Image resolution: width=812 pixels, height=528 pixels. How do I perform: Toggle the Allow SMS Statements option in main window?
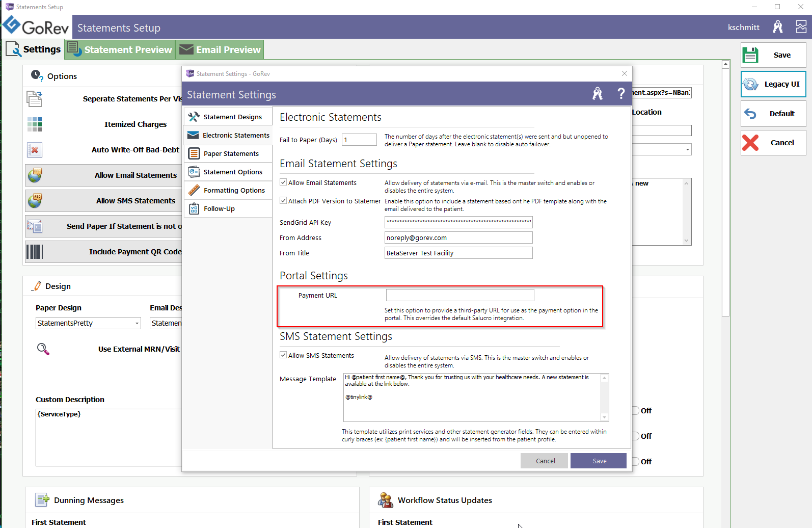click(x=103, y=201)
